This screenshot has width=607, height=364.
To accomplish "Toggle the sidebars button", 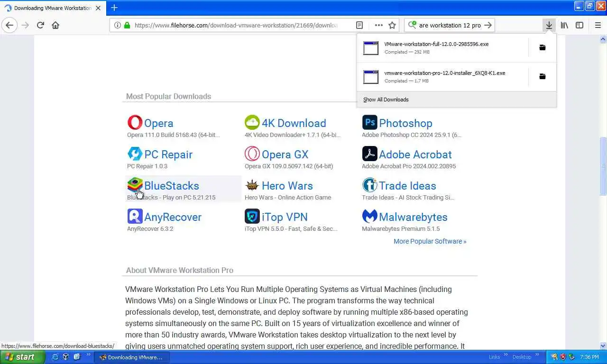I will coord(579,25).
